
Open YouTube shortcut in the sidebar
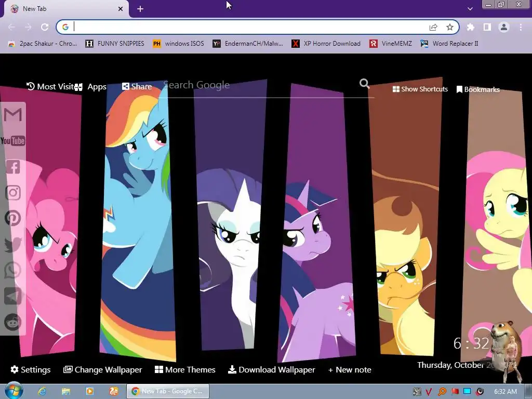pyautogui.click(x=13, y=141)
